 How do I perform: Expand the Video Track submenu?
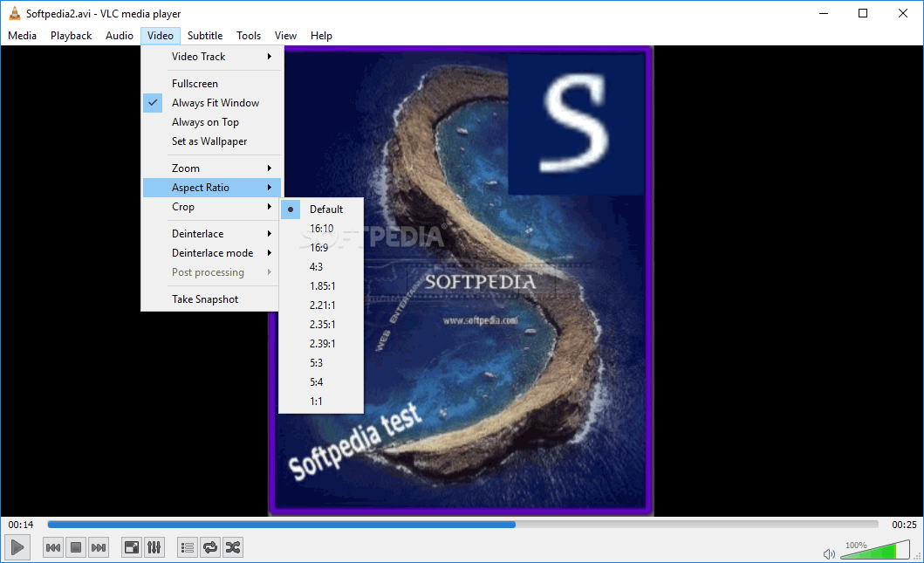[x=211, y=57]
